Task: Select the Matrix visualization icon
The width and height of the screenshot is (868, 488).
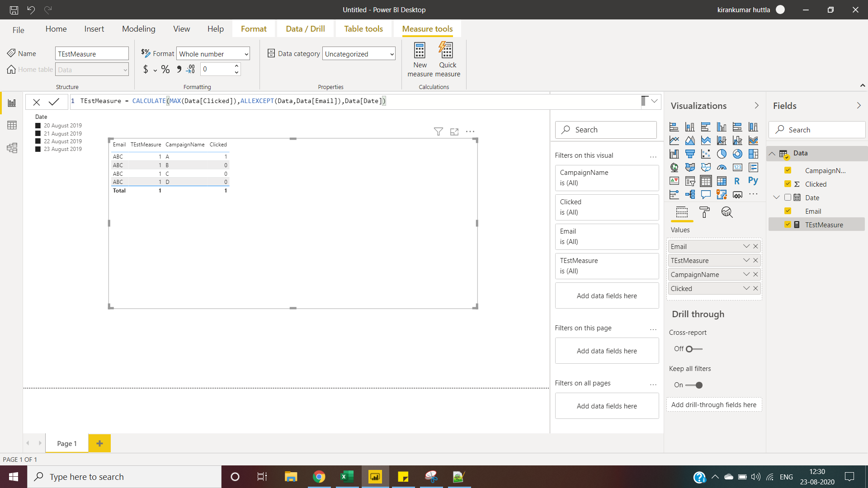Action: [722, 181]
